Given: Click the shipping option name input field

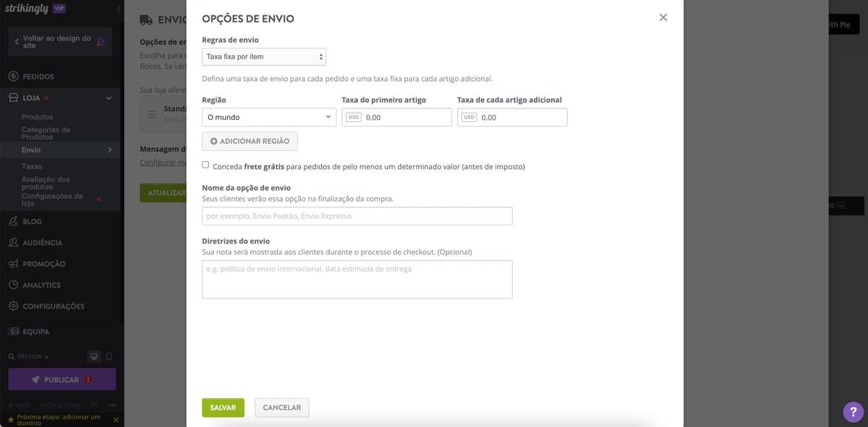Looking at the screenshot, I should 356,215.
